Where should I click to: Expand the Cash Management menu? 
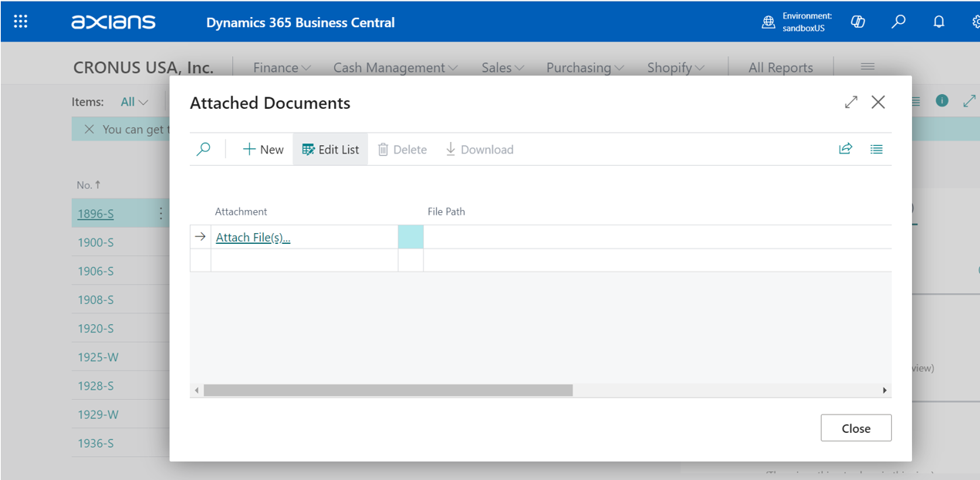tap(395, 68)
